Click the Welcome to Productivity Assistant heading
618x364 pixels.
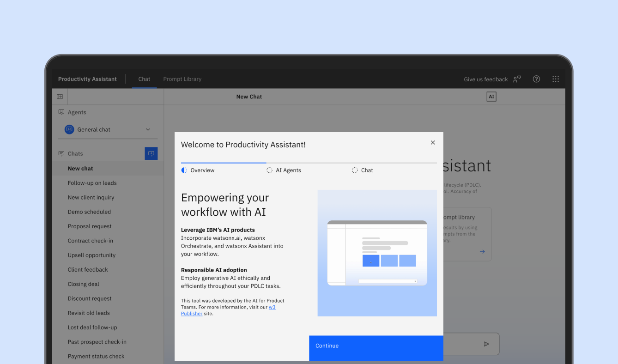243,145
